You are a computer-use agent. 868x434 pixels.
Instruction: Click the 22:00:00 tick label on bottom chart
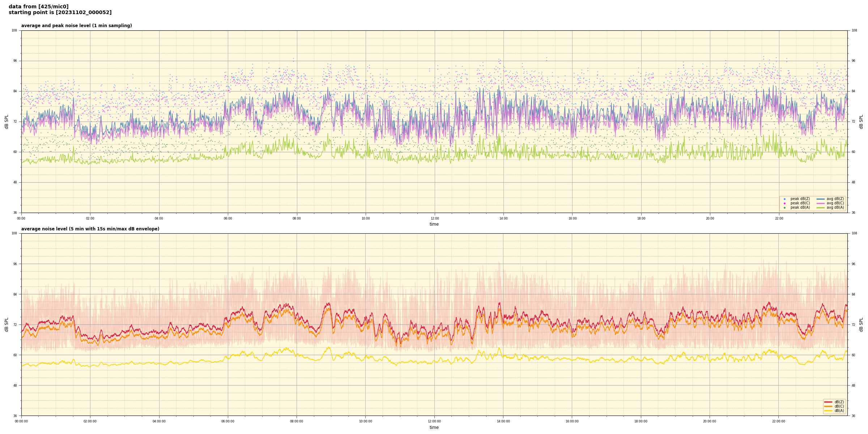tap(779, 421)
